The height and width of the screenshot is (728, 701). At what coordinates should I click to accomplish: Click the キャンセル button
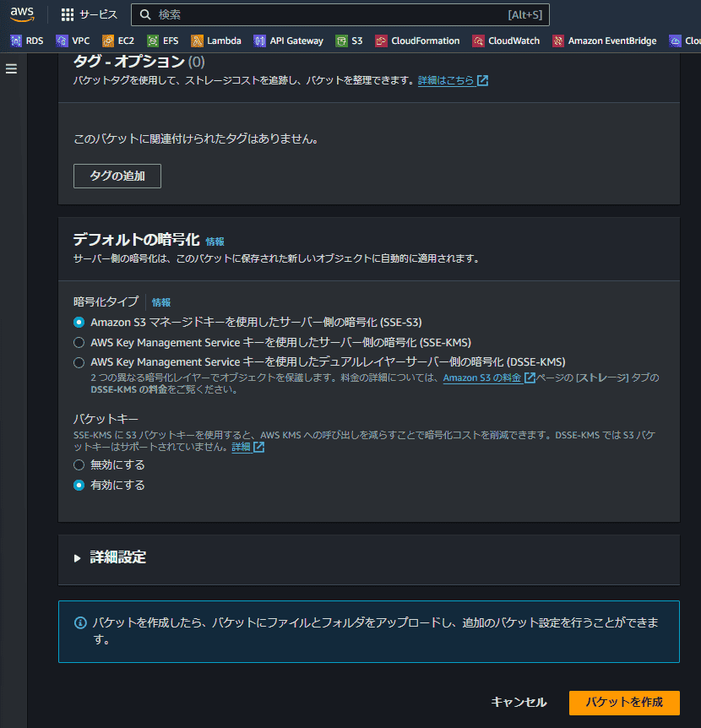[519, 702]
